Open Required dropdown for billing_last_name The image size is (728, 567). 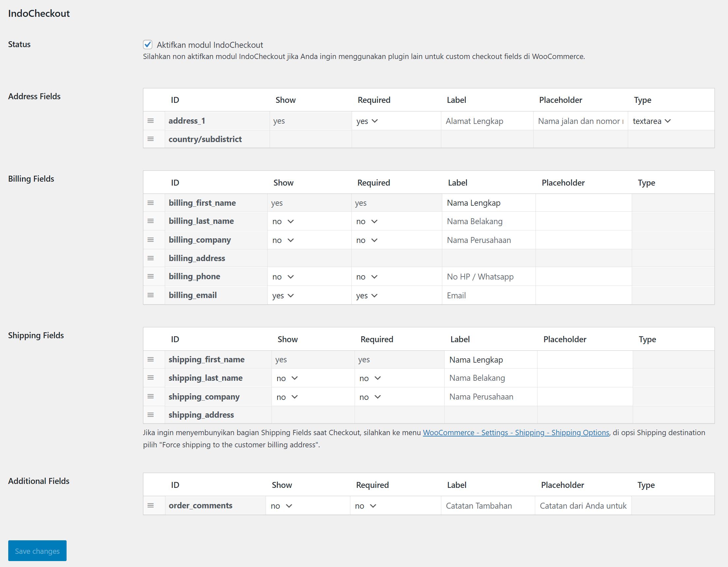click(367, 221)
